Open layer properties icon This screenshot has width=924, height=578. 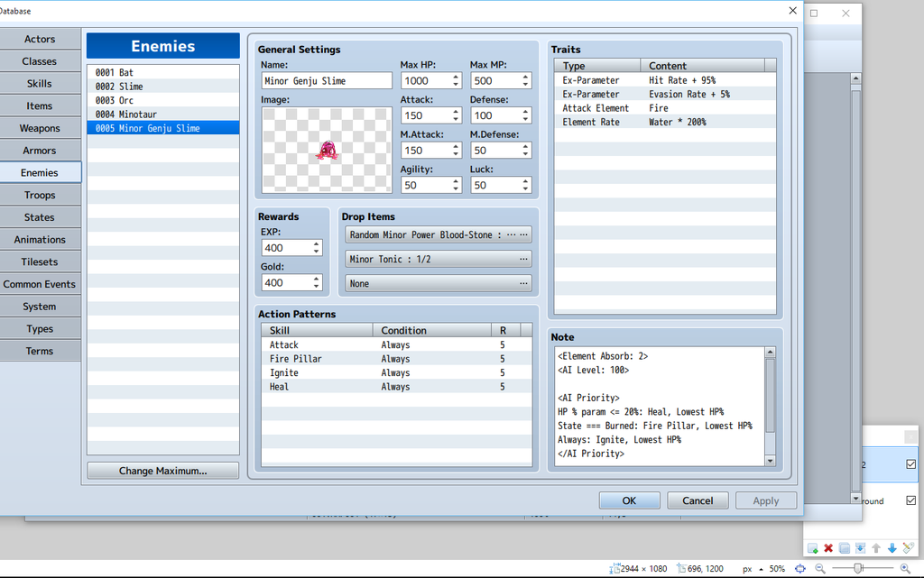click(x=908, y=548)
